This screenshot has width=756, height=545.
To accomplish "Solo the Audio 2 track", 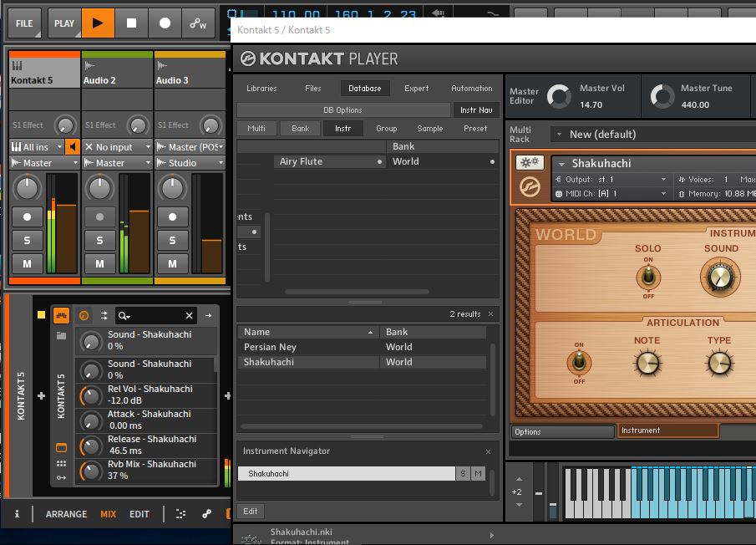I will coord(99,240).
